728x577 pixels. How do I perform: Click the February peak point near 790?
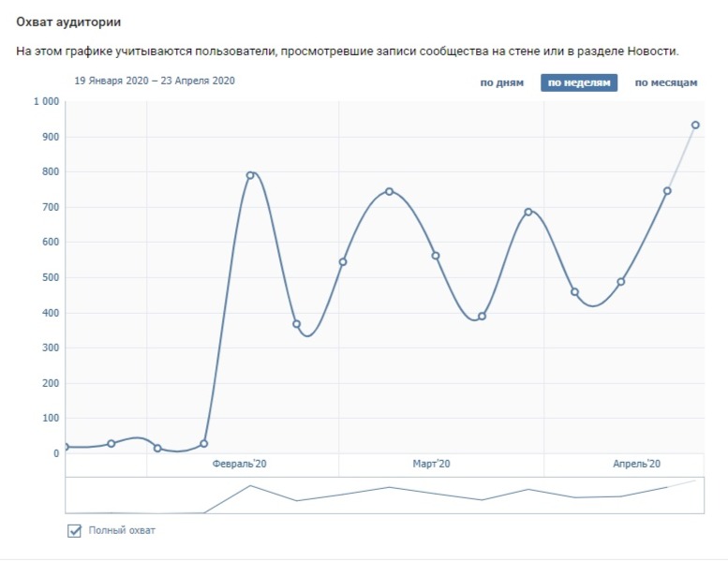click(250, 175)
